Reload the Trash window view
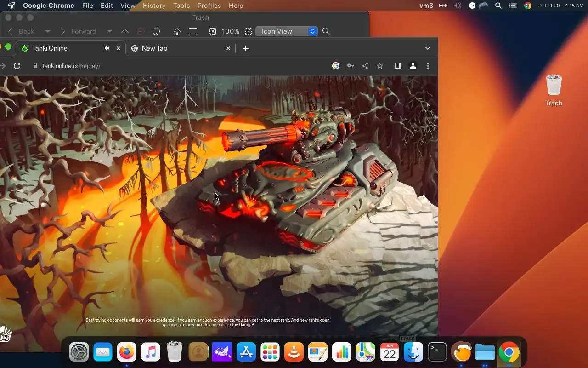Screen dimensions: 588x368 156,31
